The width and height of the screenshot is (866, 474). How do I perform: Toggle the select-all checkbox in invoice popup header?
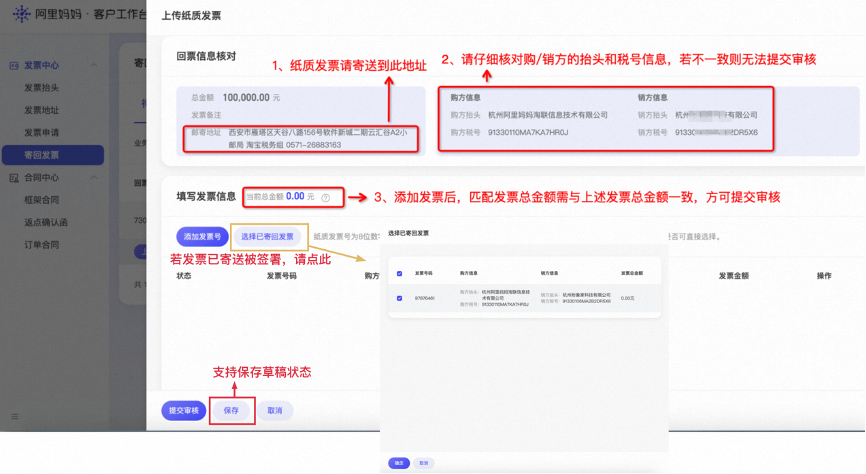click(399, 273)
